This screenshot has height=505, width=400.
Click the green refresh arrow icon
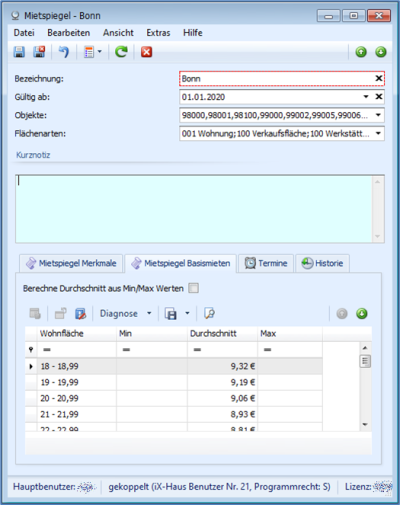[x=121, y=52]
